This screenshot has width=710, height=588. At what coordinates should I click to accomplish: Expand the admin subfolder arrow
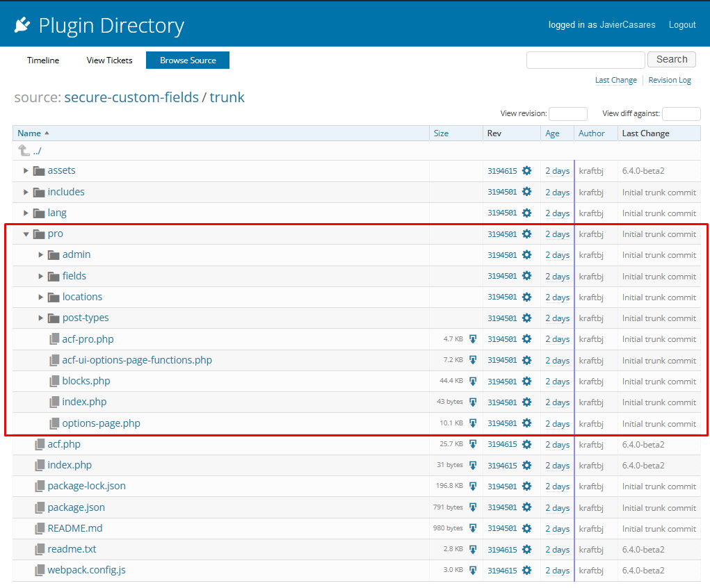(41, 255)
